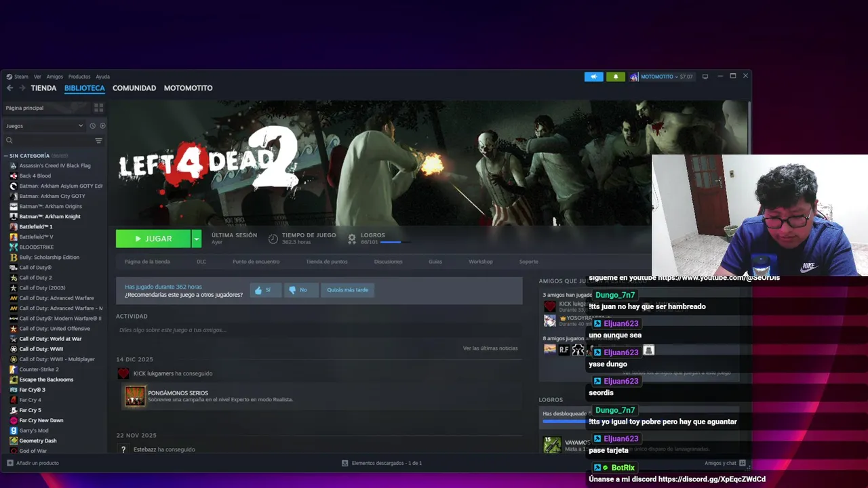Open Página de la tienda tab
Screen dimensions: 868x488
pyautogui.click(x=147, y=262)
